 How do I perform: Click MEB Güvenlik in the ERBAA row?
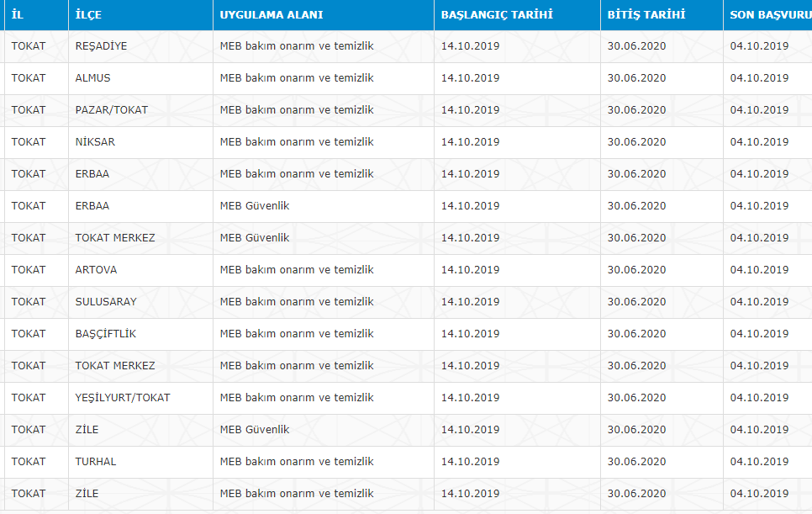pos(254,206)
